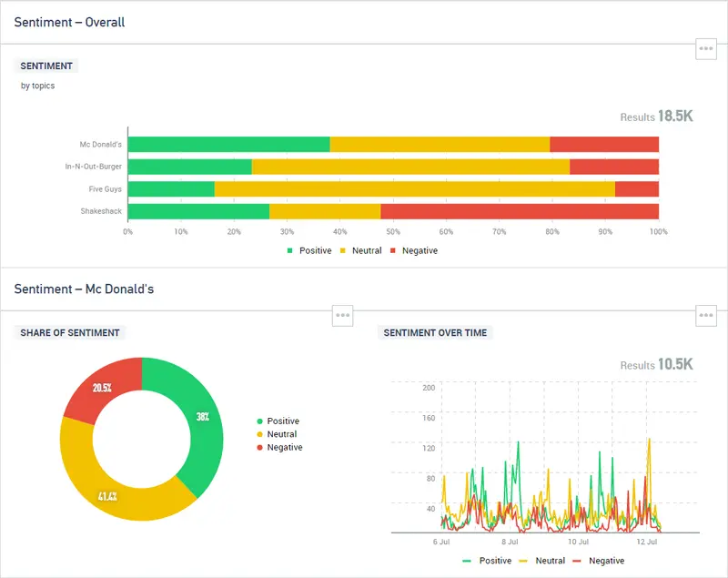This screenshot has width=728, height=578.
Task: Open the Share of Sentiment widget options menu
Action: click(x=342, y=315)
